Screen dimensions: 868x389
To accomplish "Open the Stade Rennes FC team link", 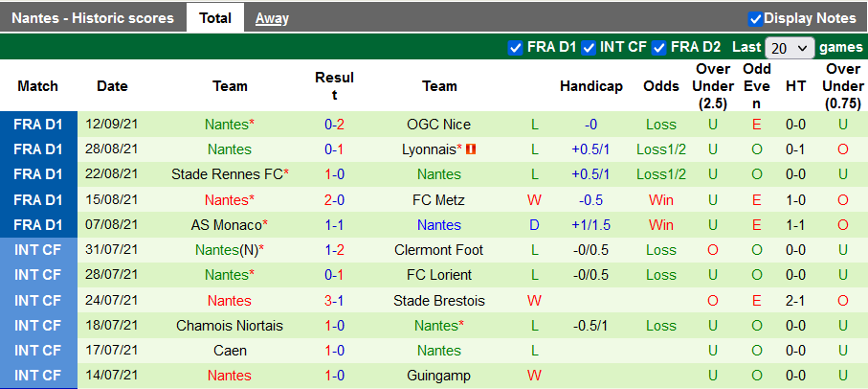I will 227,174.
